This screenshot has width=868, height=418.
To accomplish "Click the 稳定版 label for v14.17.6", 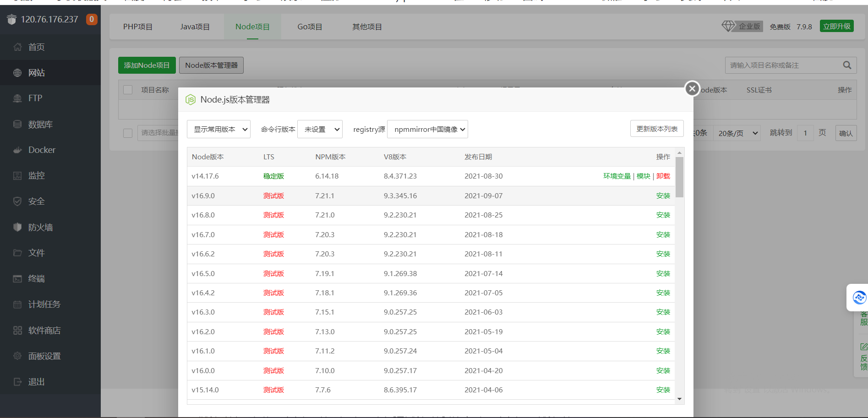I will 273,176.
